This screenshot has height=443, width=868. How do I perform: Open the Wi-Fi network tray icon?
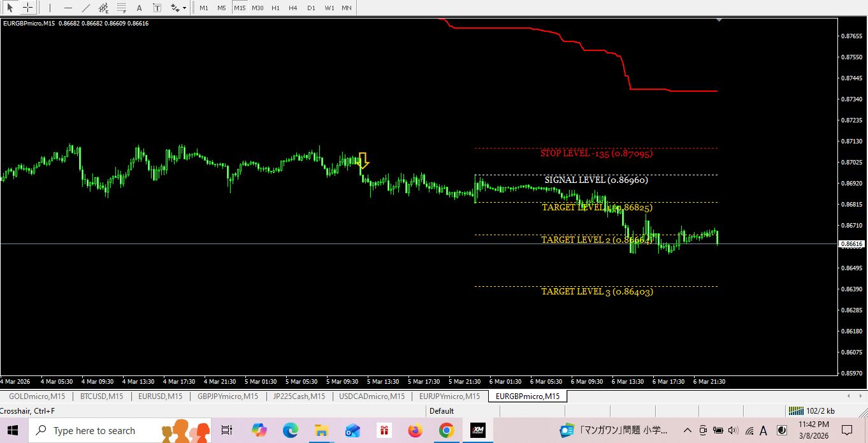[x=749, y=430]
